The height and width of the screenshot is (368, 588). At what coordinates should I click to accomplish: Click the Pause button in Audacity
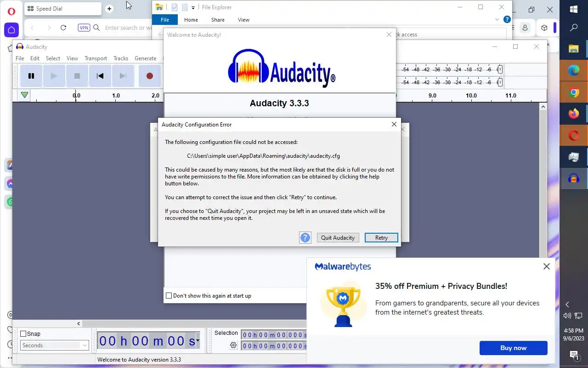click(31, 76)
